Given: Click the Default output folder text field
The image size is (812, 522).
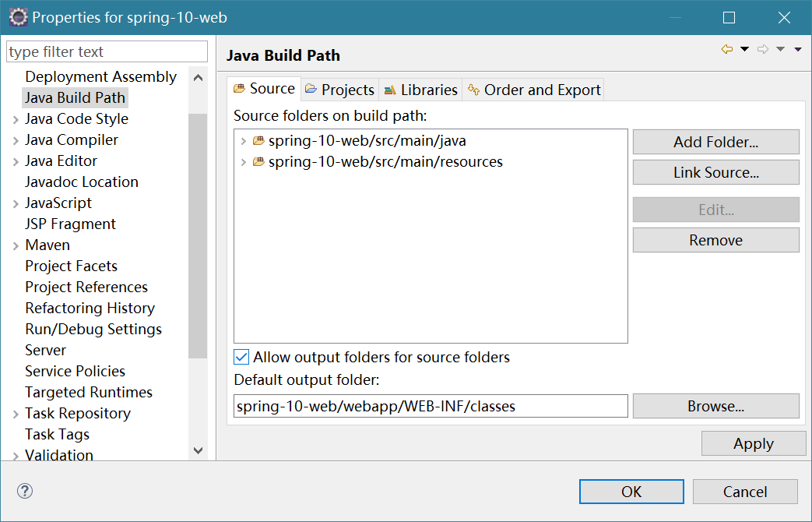Looking at the screenshot, I should coord(431,406).
